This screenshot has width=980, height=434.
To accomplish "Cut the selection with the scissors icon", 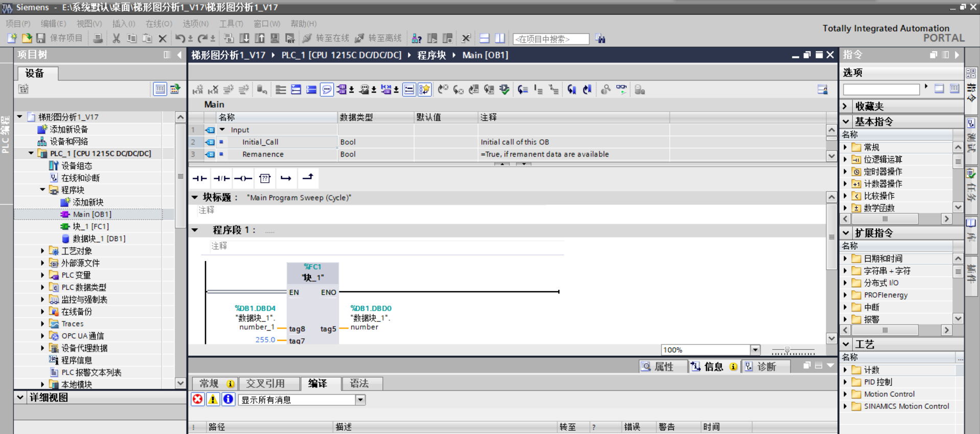I will click(117, 38).
